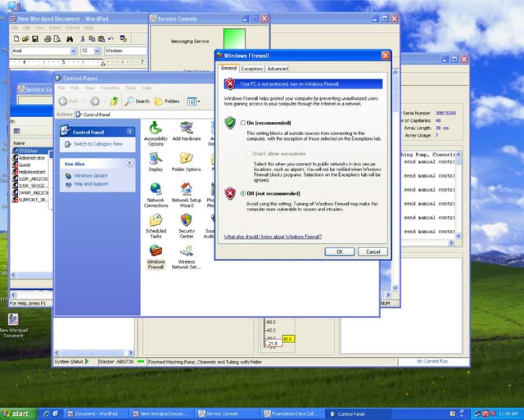Open the Favorites menu in Control Panel
The height and width of the screenshot is (420, 524).
coord(110,88)
